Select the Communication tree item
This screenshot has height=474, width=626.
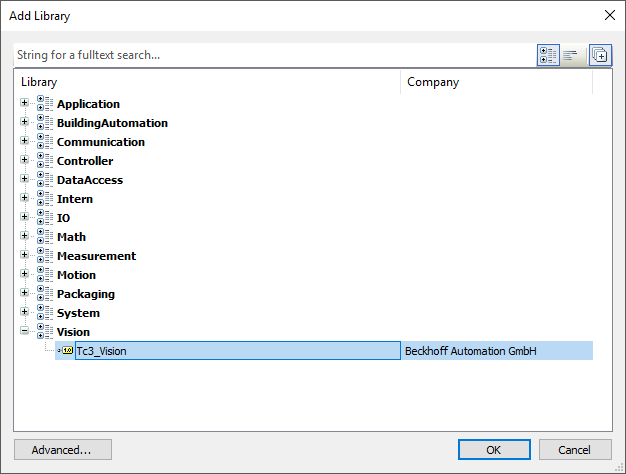click(101, 142)
